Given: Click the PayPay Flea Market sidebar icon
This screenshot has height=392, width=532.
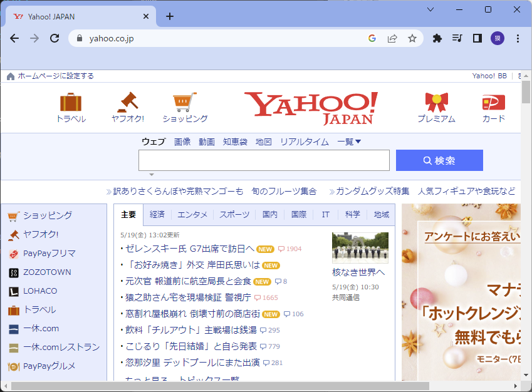Looking at the screenshot, I should point(14,254).
